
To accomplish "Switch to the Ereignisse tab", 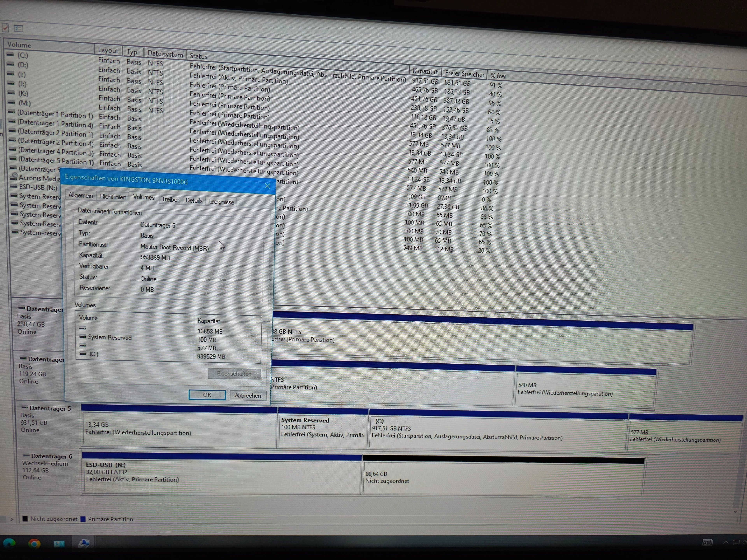I will pyautogui.click(x=221, y=202).
